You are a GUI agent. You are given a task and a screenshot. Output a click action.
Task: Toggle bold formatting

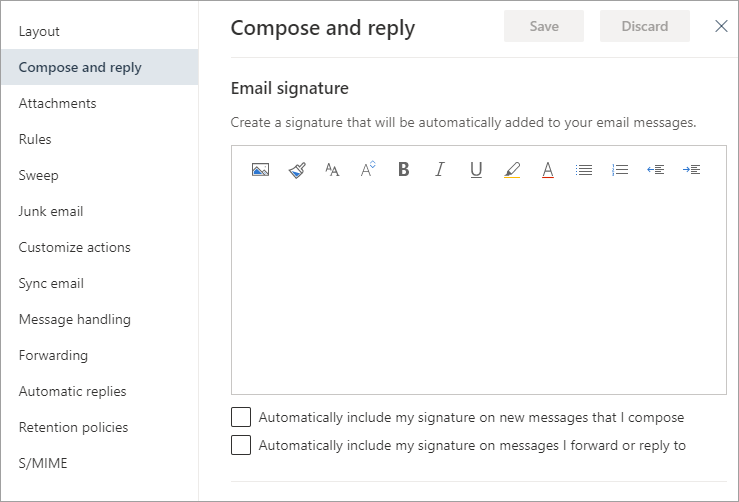(x=404, y=169)
